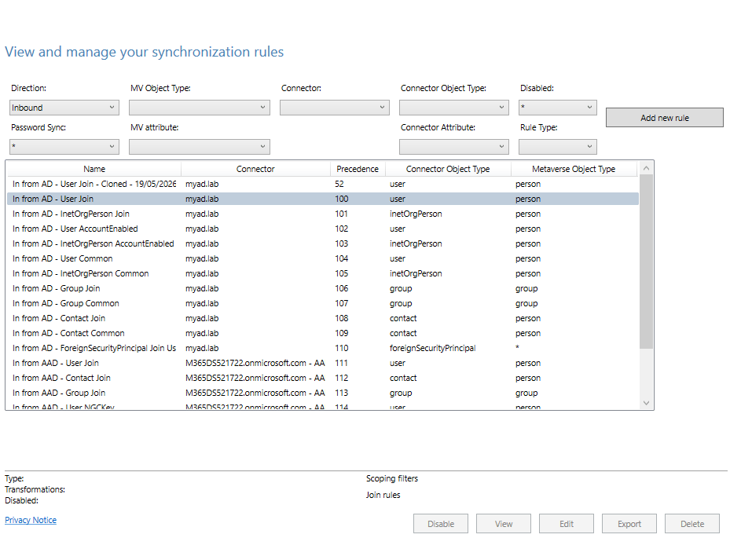Select the cloned User Join rule with precedence 52

323,184
